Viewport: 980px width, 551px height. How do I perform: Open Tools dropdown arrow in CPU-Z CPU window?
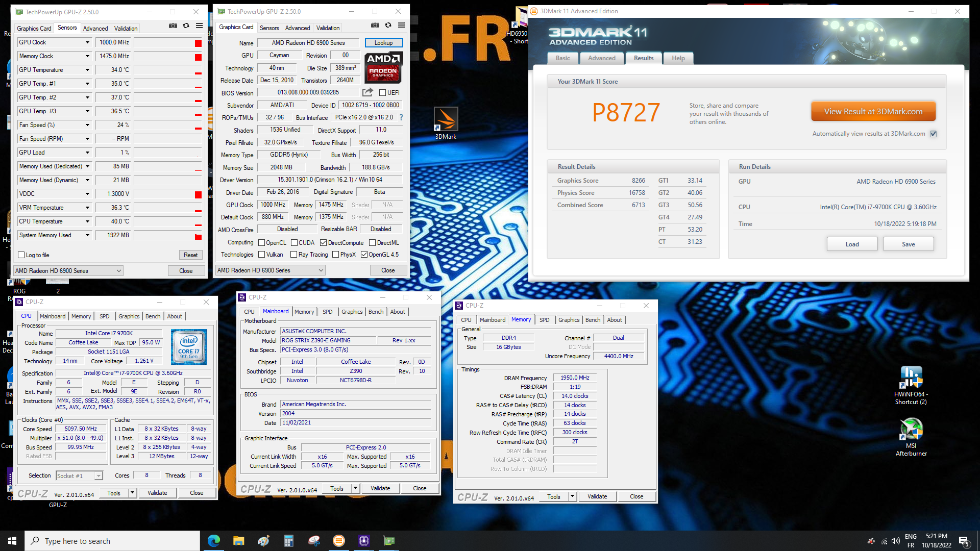click(132, 493)
